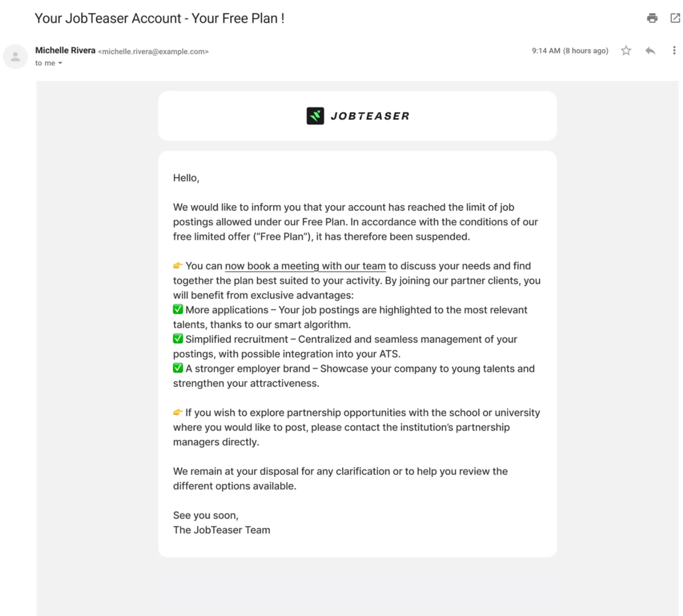Click the michelle.rivera@example.com address
The height and width of the screenshot is (616, 683).
pyautogui.click(x=153, y=52)
